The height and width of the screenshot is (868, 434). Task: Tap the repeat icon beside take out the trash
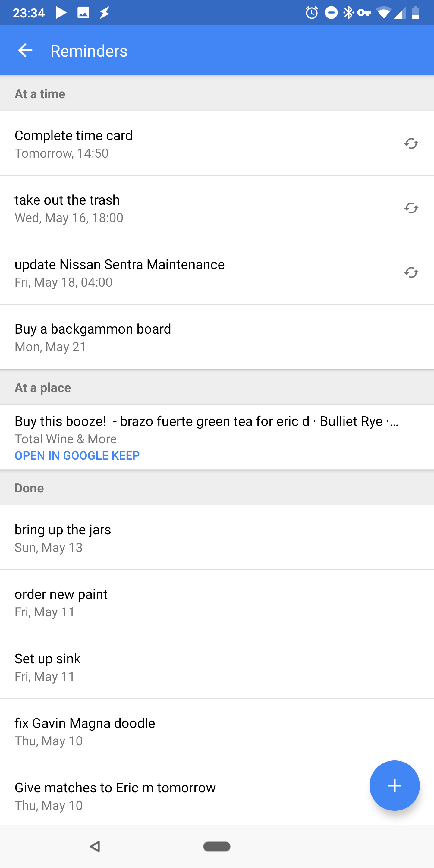[x=411, y=208]
